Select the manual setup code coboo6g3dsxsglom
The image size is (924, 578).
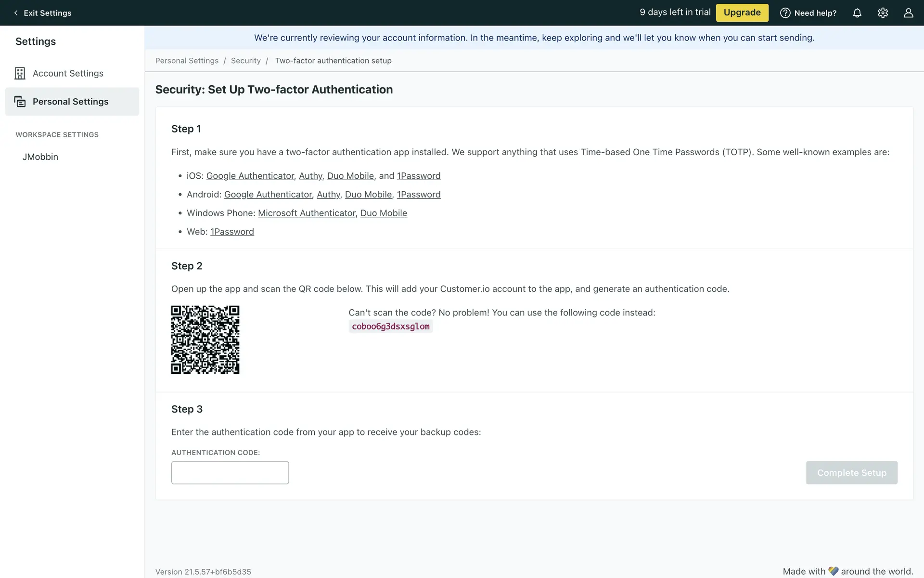click(390, 327)
